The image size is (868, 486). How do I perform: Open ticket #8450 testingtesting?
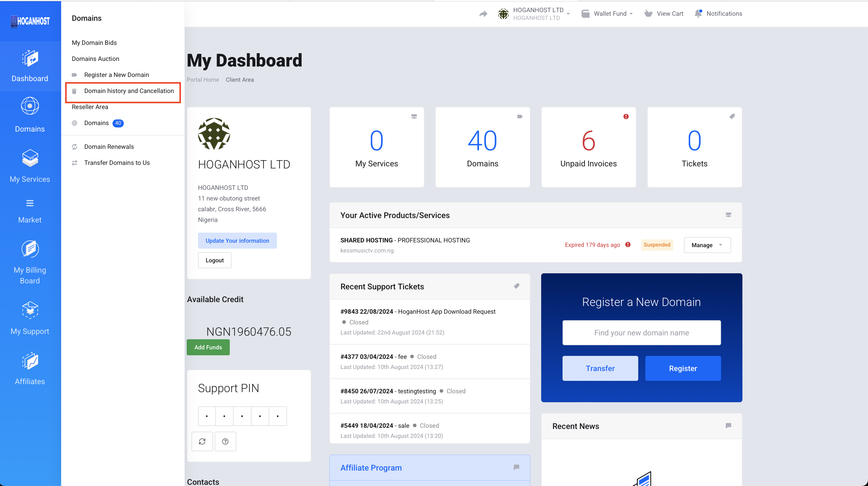pos(388,391)
